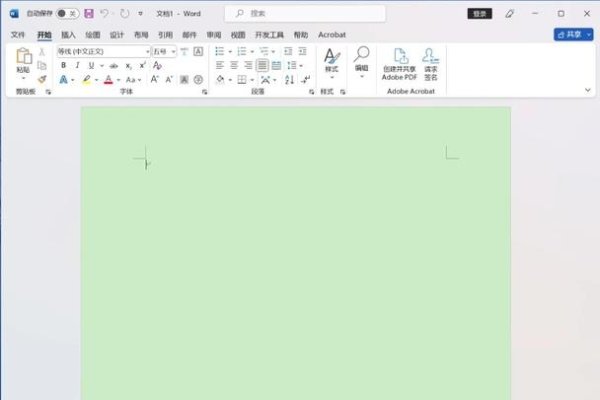Switch to the Design tab
600x400 pixels.
(117, 35)
